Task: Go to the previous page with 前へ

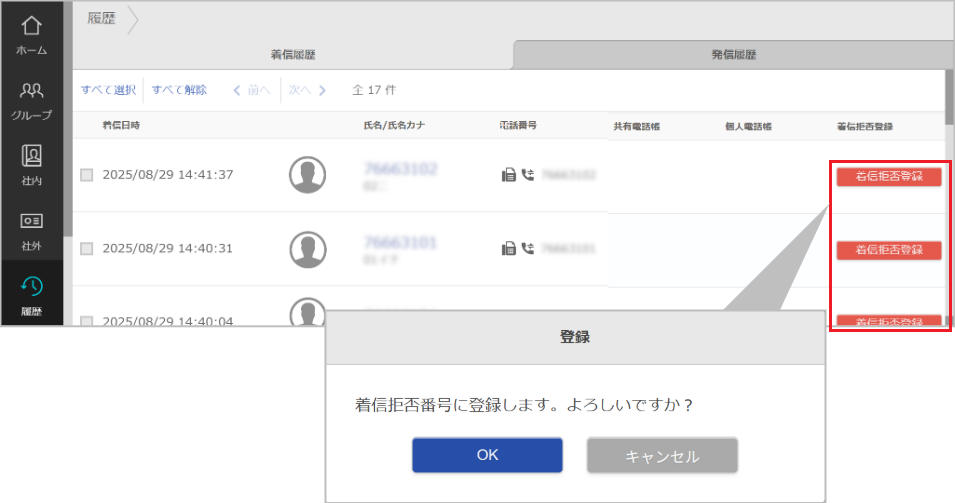Action: click(x=252, y=90)
